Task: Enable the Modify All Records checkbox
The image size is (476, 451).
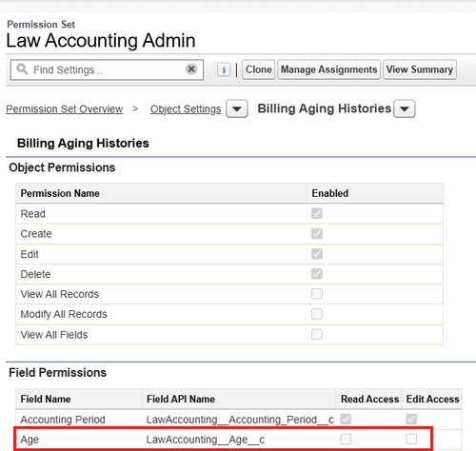Action: 317,314
